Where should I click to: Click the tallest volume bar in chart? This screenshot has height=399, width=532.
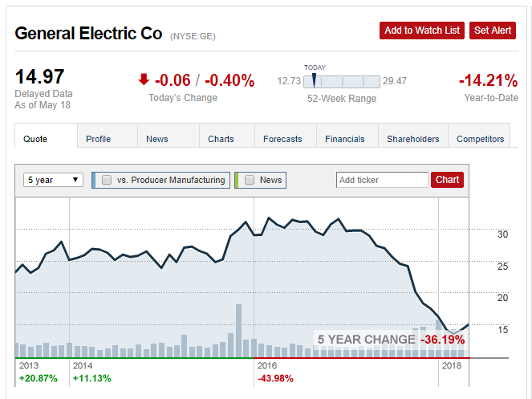(238, 331)
